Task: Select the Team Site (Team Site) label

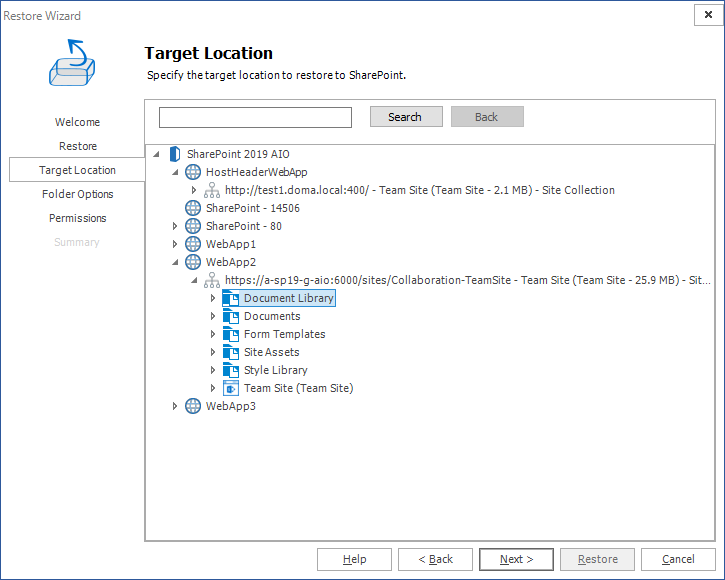Action: click(299, 388)
